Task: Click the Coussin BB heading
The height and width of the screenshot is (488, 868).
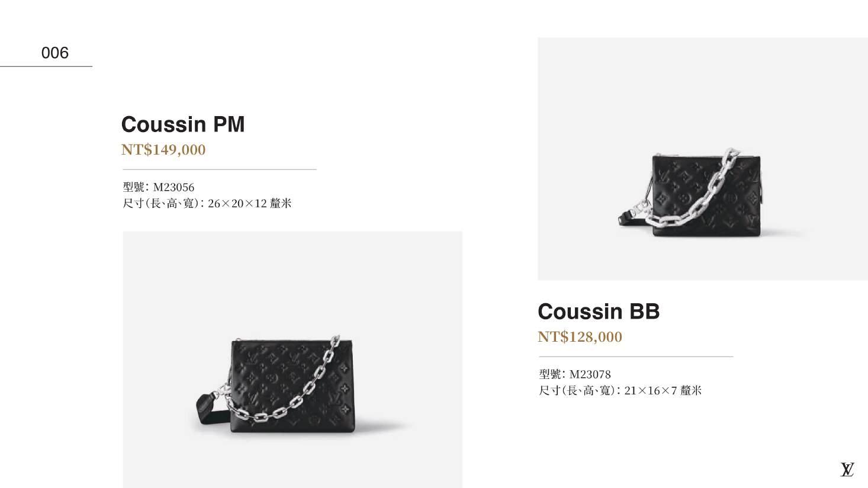Action: point(599,312)
